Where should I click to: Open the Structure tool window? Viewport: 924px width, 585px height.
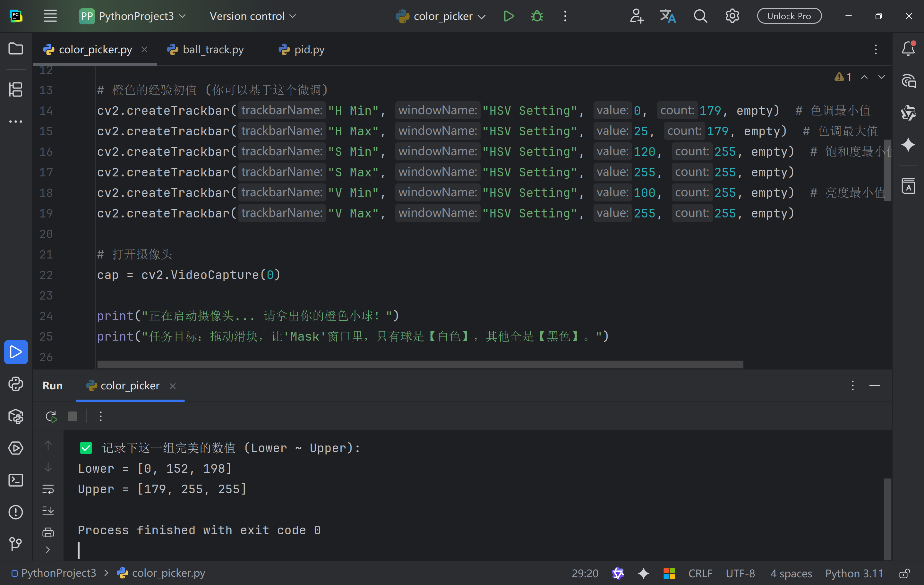pyautogui.click(x=16, y=89)
